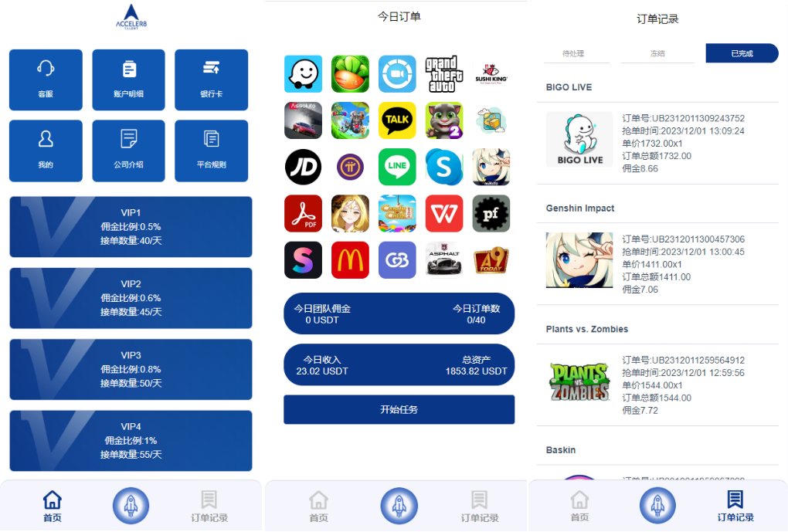Go to 首页 in right screen nav
This screenshot has width=788, height=532.
point(579,507)
